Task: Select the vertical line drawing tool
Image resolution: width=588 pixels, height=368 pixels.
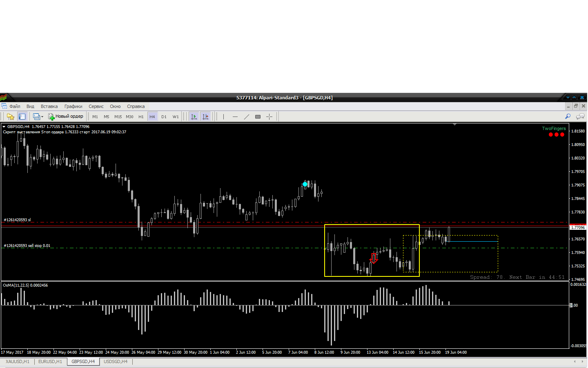Action: tap(224, 117)
